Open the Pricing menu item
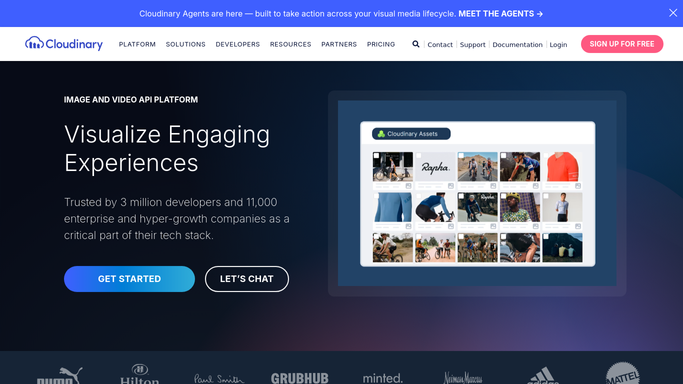The width and height of the screenshot is (683, 384). coord(381,44)
